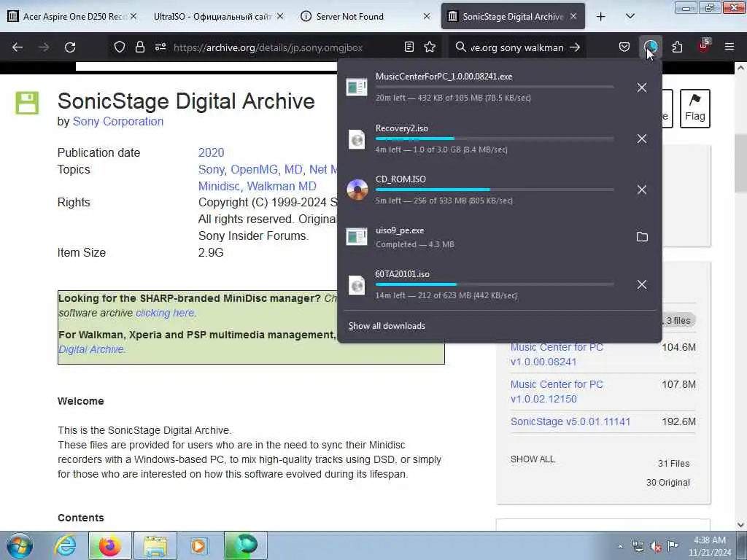Click the 60TA20101.iso download progress bar
747x560 pixels.
click(x=495, y=284)
